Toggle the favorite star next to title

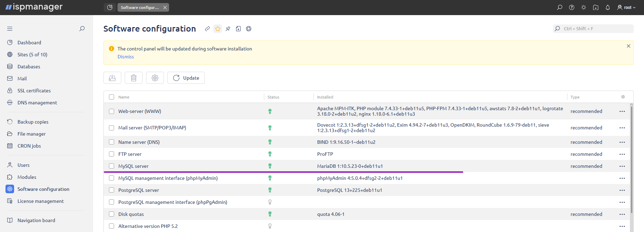click(x=218, y=29)
